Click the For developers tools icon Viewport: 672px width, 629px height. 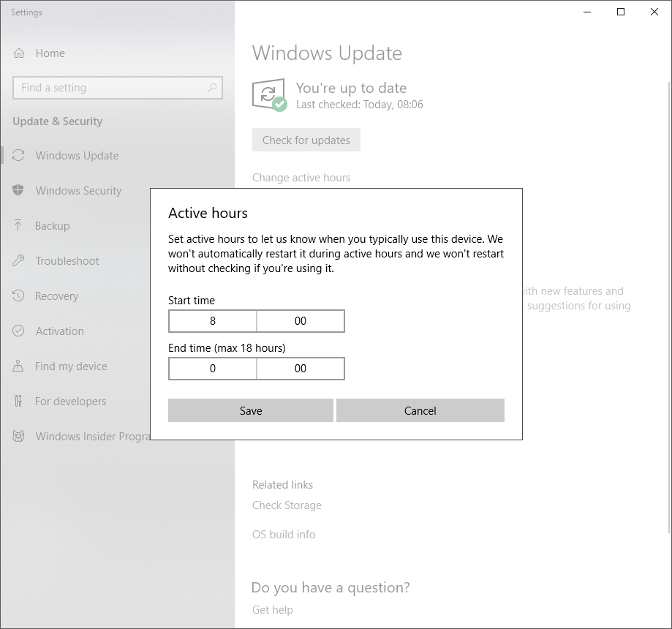pos(18,401)
